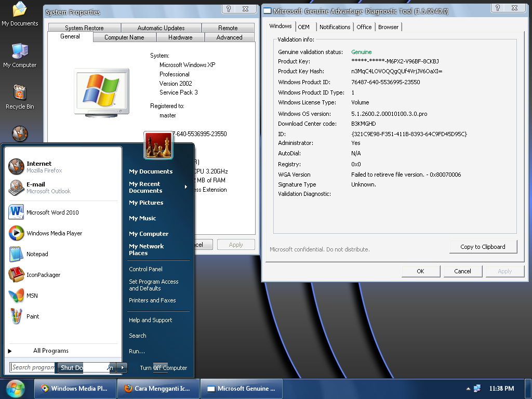Switch to Remote tab in System Properties
This screenshot has height=399, width=532.
(x=228, y=28)
